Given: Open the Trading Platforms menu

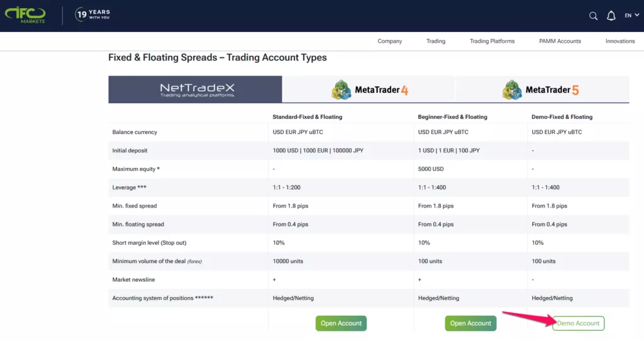Looking at the screenshot, I should (x=492, y=41).
